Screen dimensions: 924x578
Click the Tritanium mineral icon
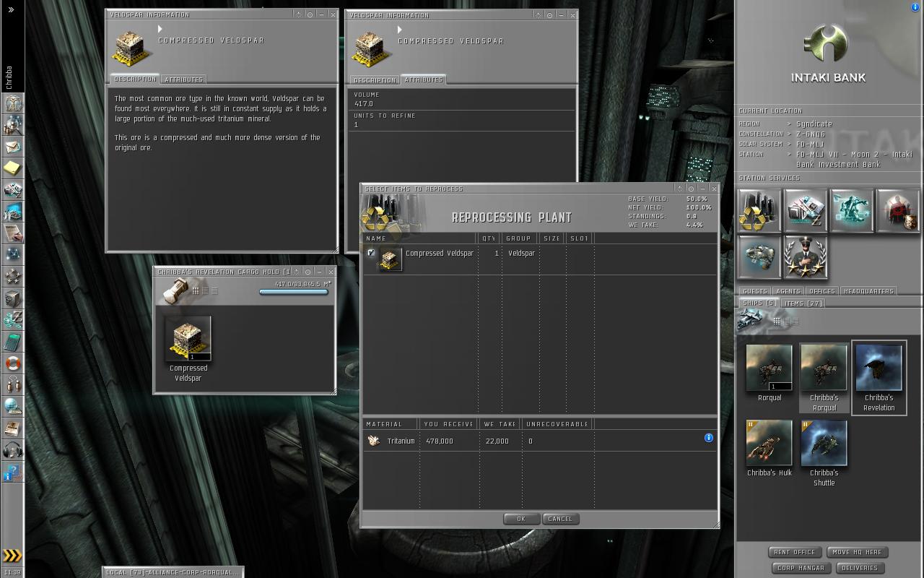coord(373,441)
